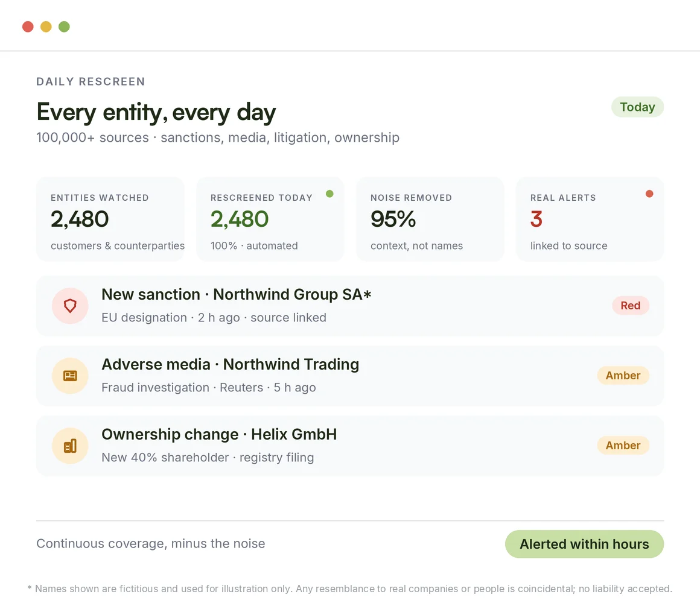This screenshot has height=603, width=700.
Task: Open the Ownership change · Helix GmbH alert
Action: (350, 446)
